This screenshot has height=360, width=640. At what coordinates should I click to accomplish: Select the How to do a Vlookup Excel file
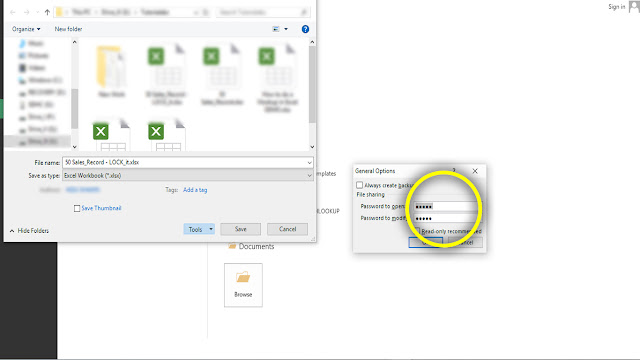(277, 78)
